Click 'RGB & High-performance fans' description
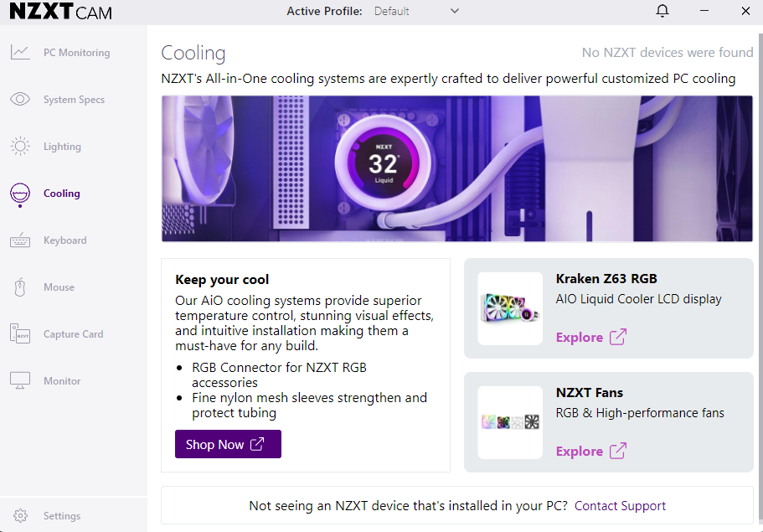The image size is (763, 532). click(x=640, y=413)
